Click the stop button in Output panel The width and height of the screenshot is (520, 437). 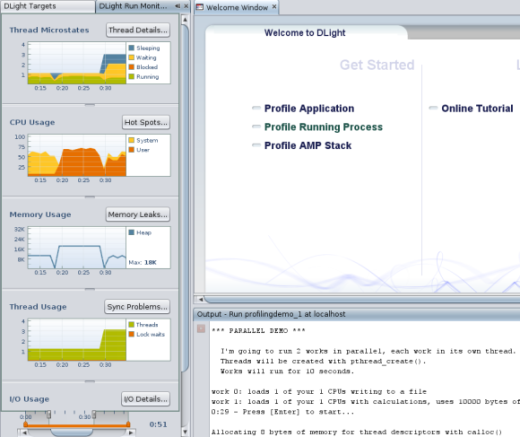coord(201,329)
